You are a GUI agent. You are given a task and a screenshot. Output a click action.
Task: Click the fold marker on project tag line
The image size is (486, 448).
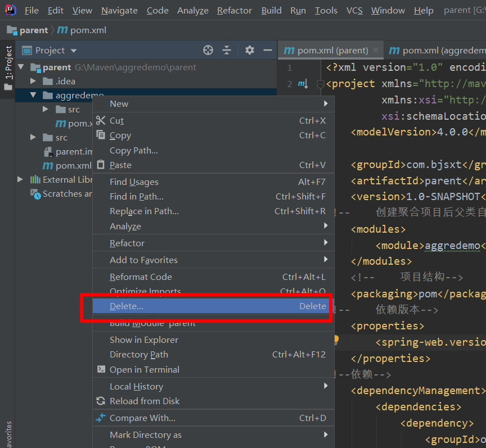click(320, 84)
